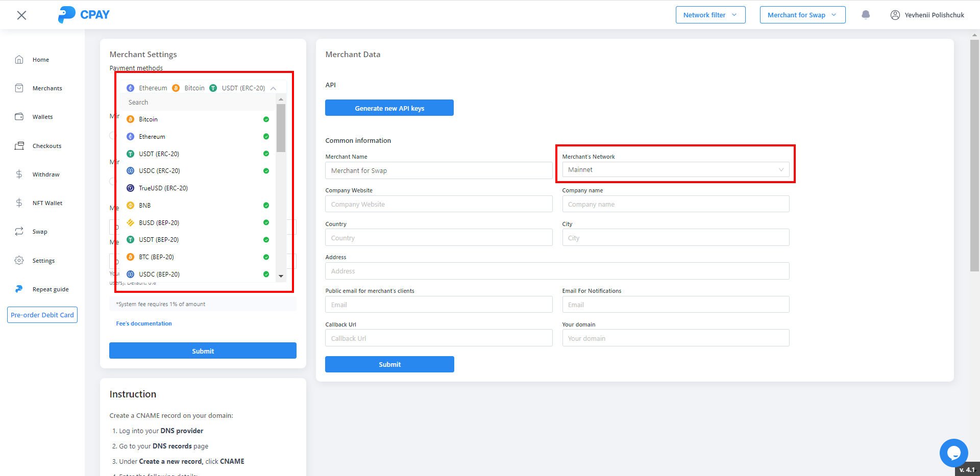Screen dimensions: 980x476
Task: Open the Network filter dropdown
Action: (x=710, y=15)
